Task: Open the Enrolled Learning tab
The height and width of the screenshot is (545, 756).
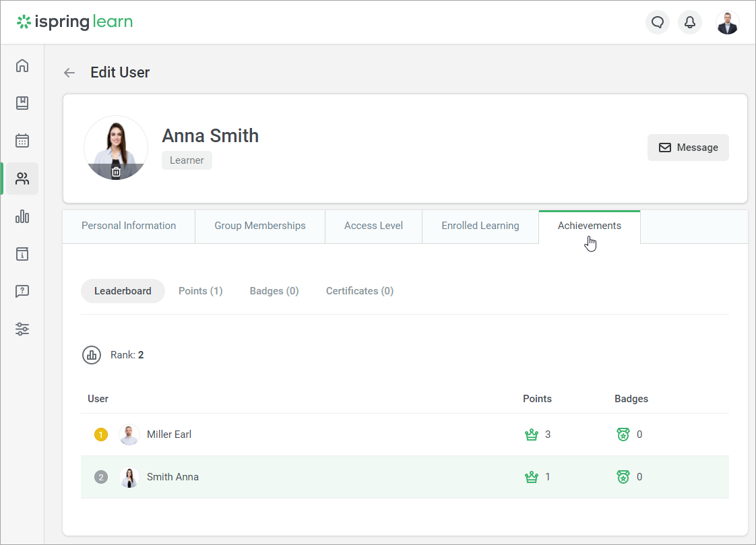Action: click(x=480, y=226)
